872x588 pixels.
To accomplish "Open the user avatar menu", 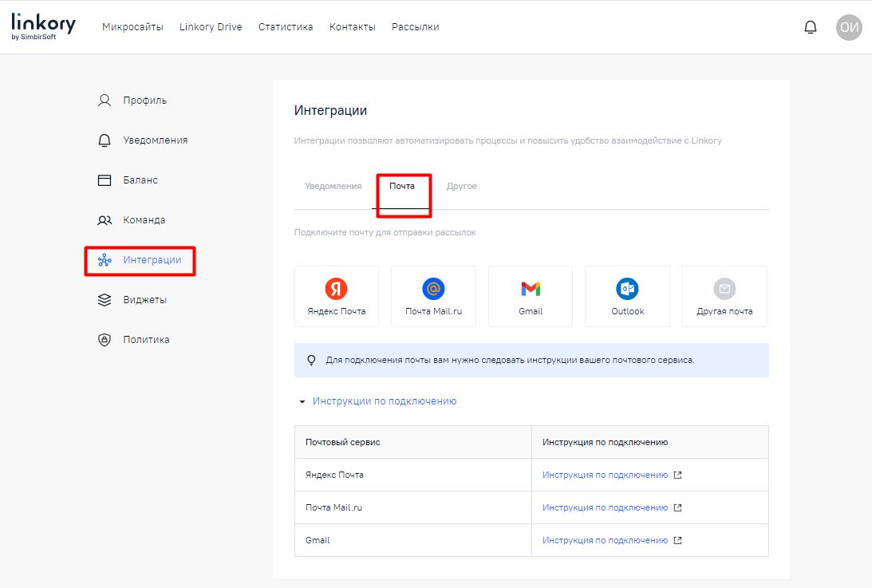I will [849, 27].
